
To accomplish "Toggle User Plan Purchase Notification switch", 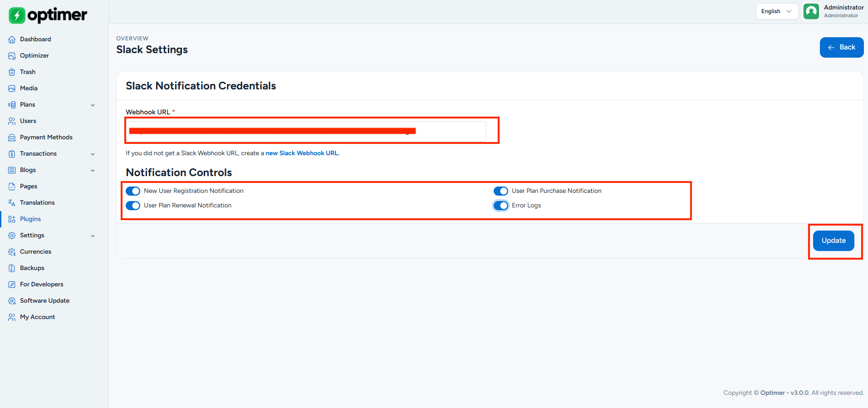I will coord(501,191).
